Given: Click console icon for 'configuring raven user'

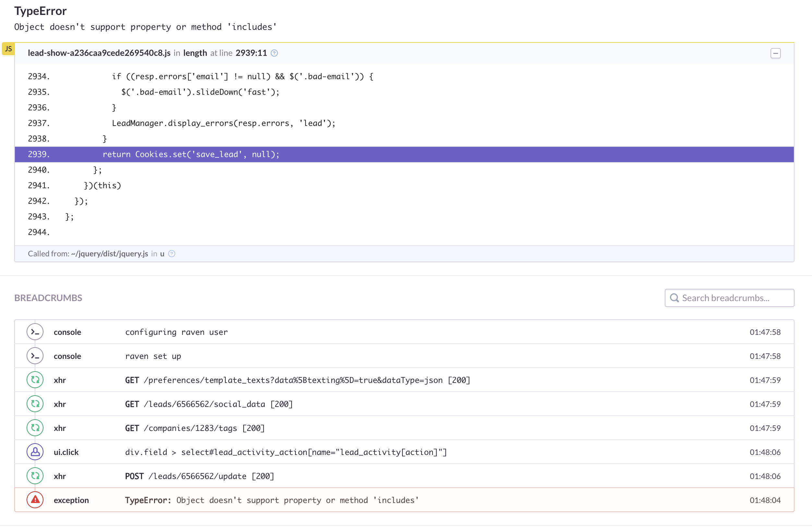Looking at the screenshot, I should coord(35,332).
